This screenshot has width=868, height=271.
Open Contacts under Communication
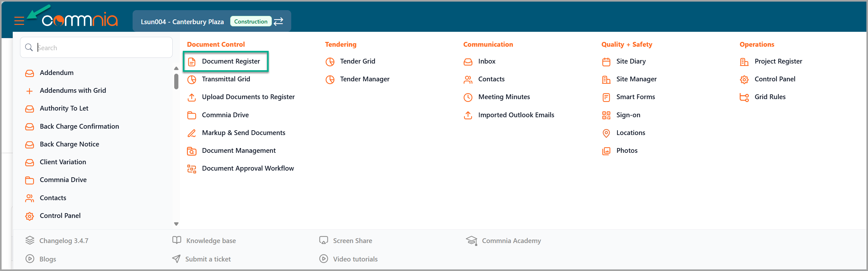(491, 79)
